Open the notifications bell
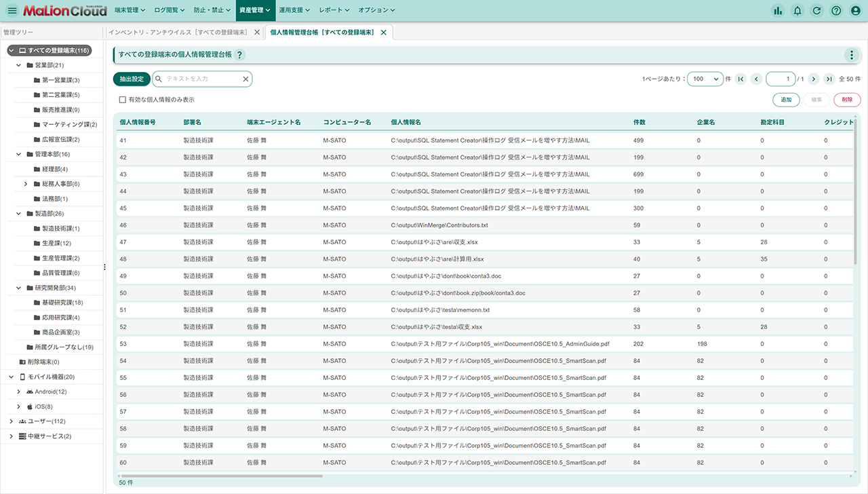 click(x=797, y=10)
